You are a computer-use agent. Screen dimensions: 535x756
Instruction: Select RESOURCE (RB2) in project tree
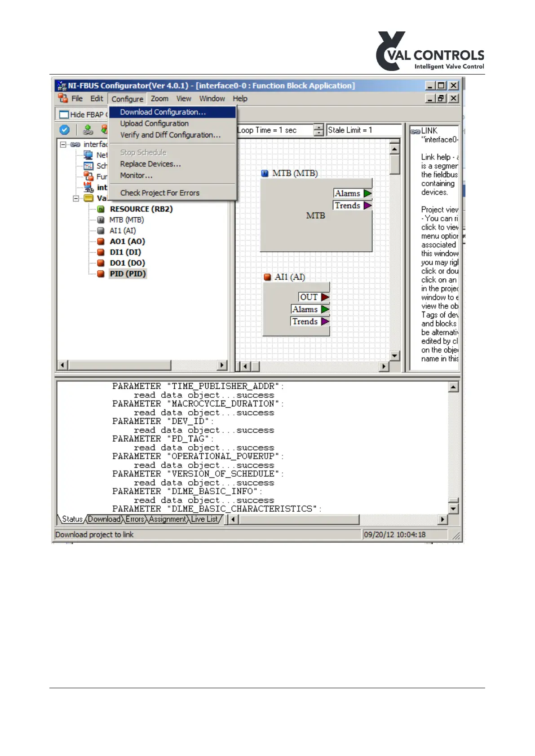click(x=141, y=209)
